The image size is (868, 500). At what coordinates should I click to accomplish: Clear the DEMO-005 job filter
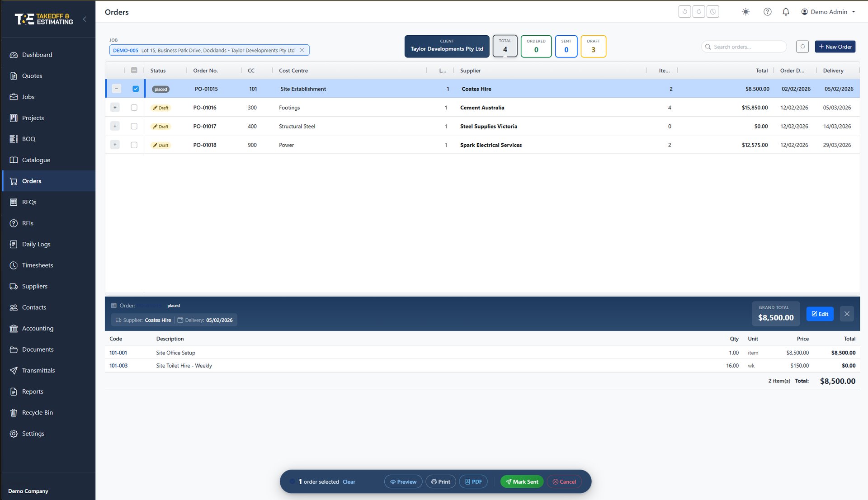tap(302, 50)
